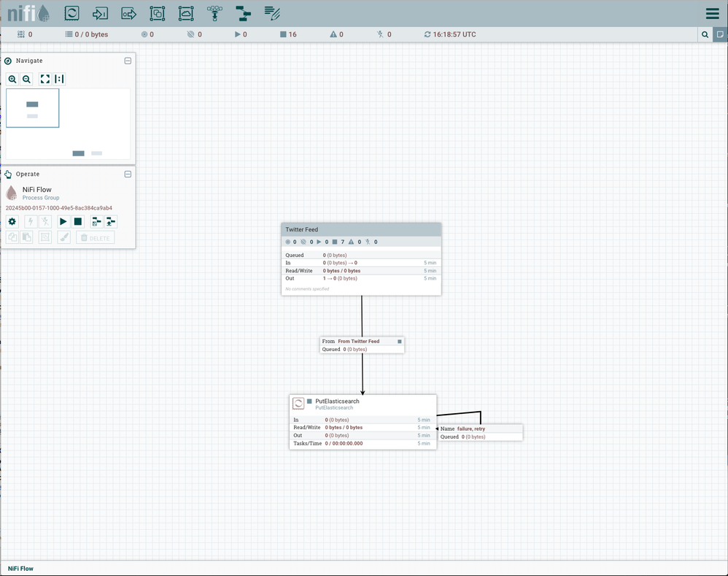The image size is (728, 576).
Task: Click the Twitter Feed Out row
Action: click(x=361, y=278)
